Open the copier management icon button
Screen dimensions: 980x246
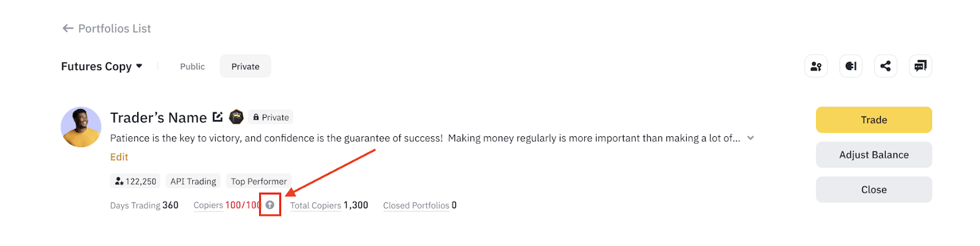click(816, 66)
